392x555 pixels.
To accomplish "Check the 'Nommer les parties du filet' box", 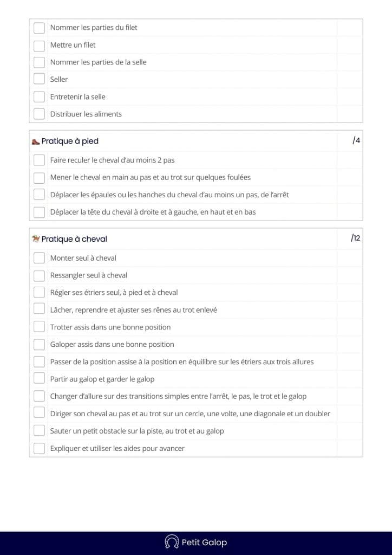I will (x=39, y=28).
